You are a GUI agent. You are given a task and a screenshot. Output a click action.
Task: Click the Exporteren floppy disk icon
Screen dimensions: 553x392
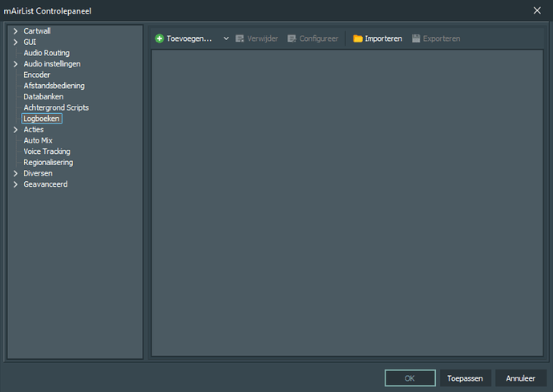tap(416, 38)
